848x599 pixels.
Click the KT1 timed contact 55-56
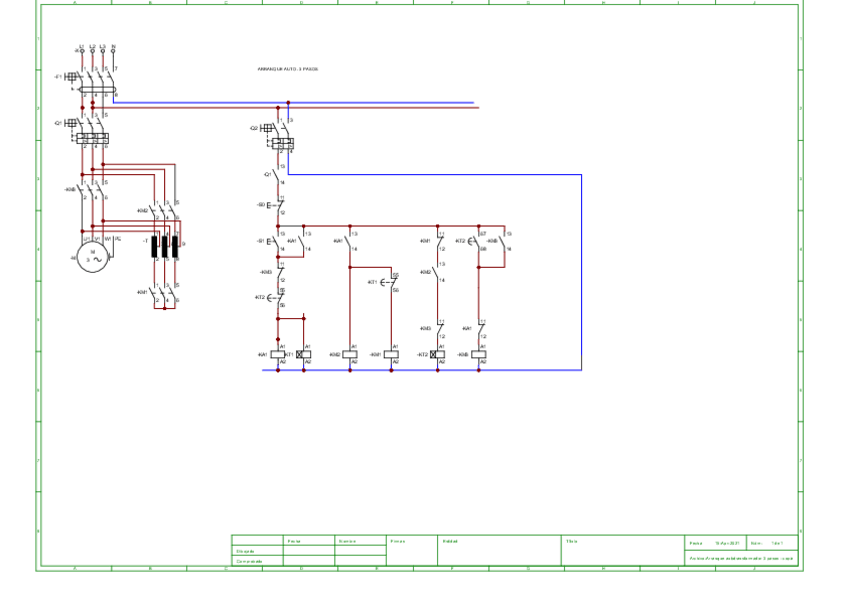391,282
